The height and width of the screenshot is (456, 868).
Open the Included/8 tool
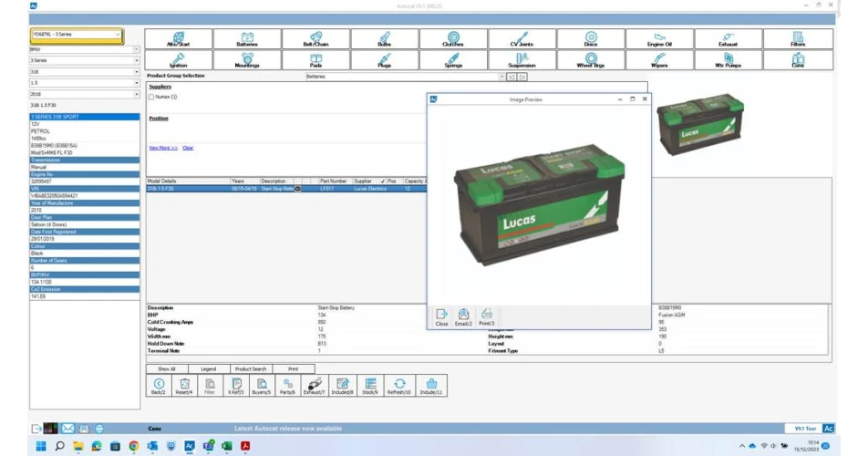[x=342, y=386]
